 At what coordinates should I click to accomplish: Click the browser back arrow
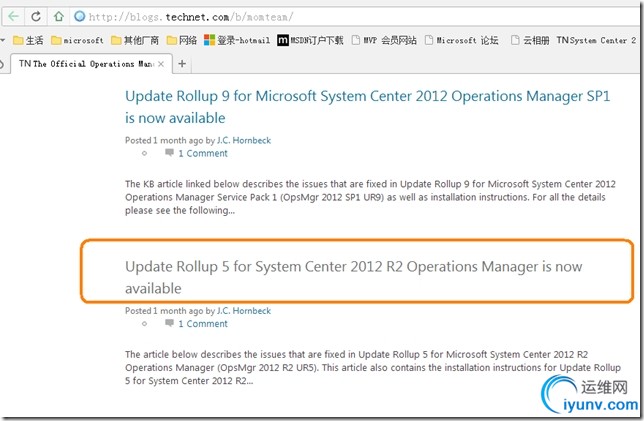pos(13,16)
